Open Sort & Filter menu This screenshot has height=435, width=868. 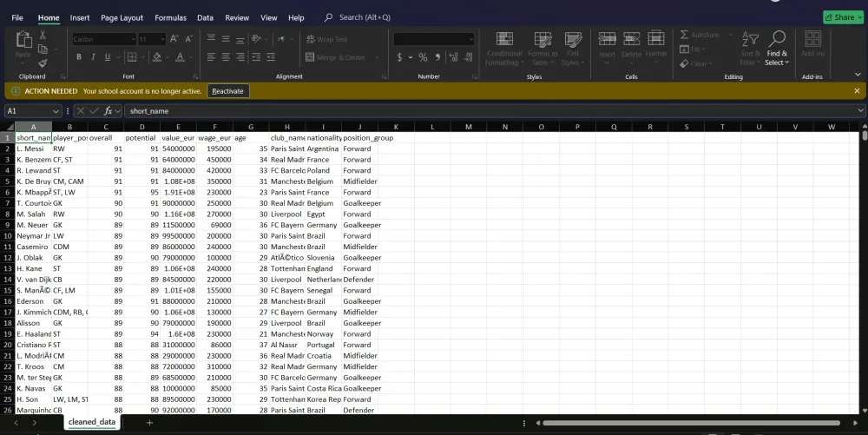(750, 49)
